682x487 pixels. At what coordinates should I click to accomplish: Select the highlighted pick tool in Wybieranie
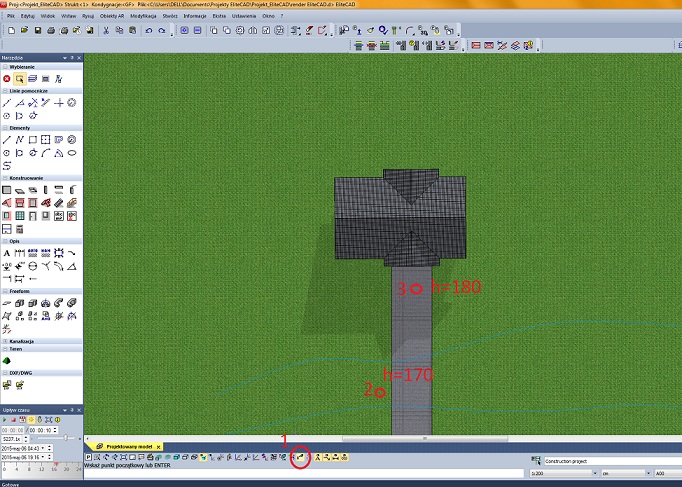point(20,78)
